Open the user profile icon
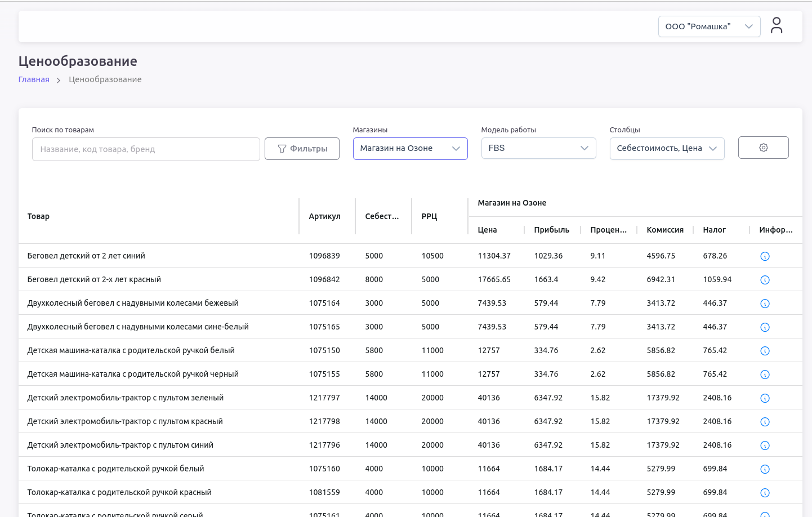 click(777, 26)
